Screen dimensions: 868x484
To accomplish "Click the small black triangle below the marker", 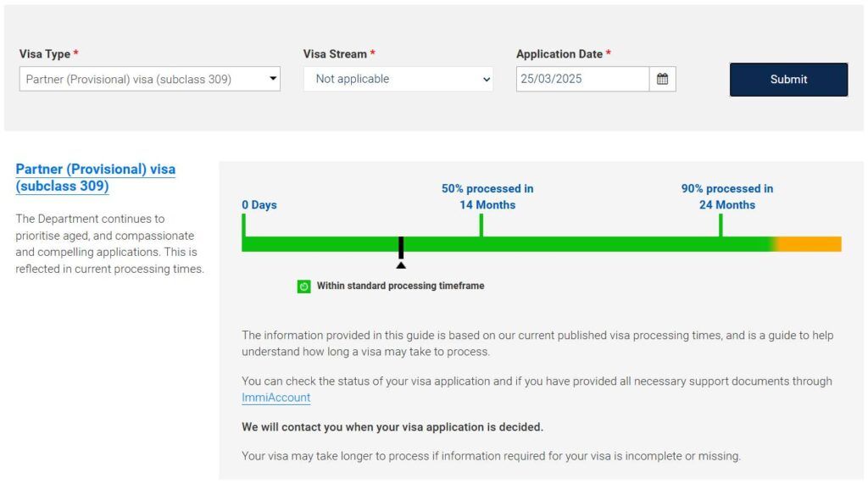I will click(401, 265).
